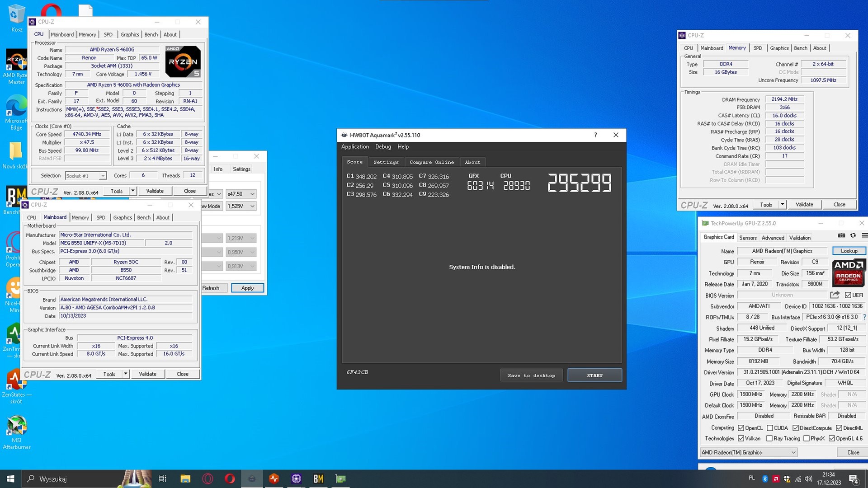The height and width of the screenshot is (488, 868).
Task: Open AMD Ryzen Master desktop shortcut
Action: 16,66
